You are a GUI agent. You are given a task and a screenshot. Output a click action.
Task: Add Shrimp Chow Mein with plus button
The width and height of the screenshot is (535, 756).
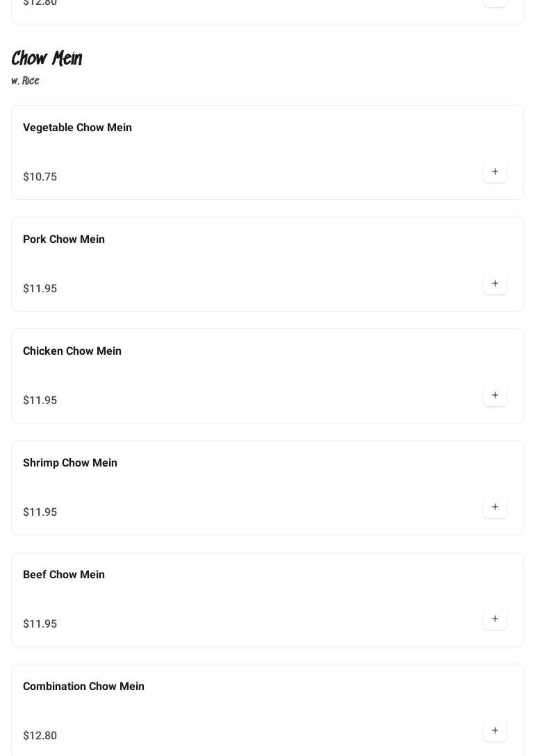[x=495, y=507]
